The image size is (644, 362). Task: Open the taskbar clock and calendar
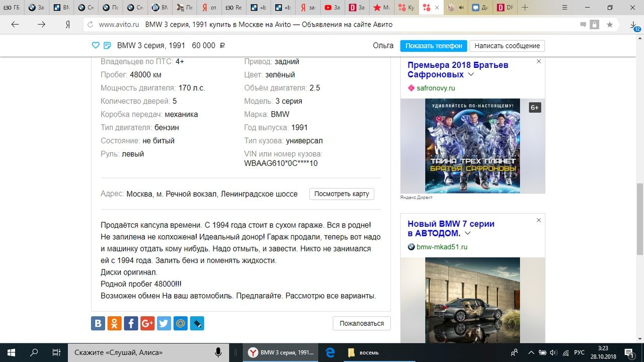pyautogui.click(x=603, y=352)
